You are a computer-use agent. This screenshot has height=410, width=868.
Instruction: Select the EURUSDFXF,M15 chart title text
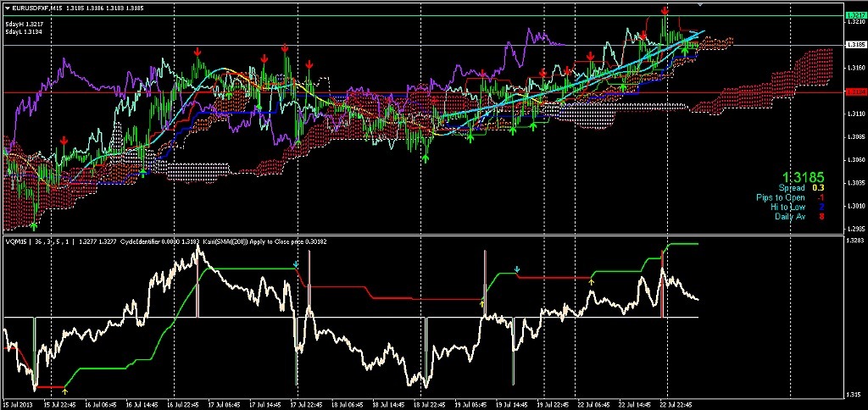37,8
